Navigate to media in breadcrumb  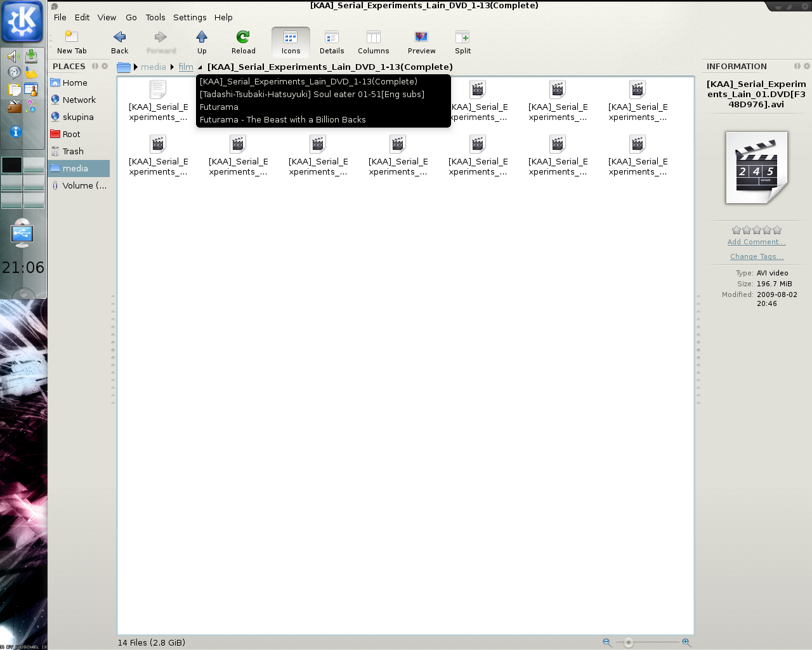tap(153, 67)
